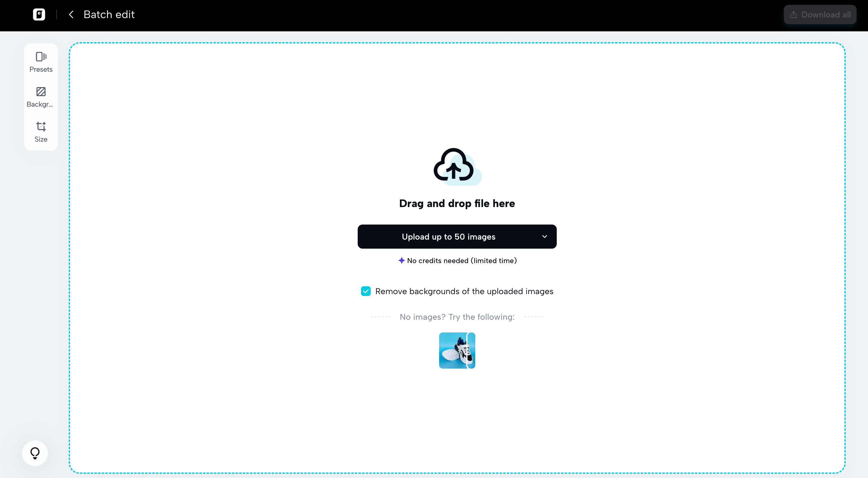Select the sneaker sample image

[457, 351]
